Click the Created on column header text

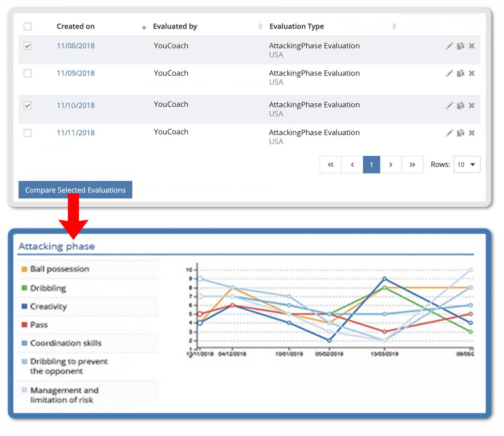pos(76,26)
